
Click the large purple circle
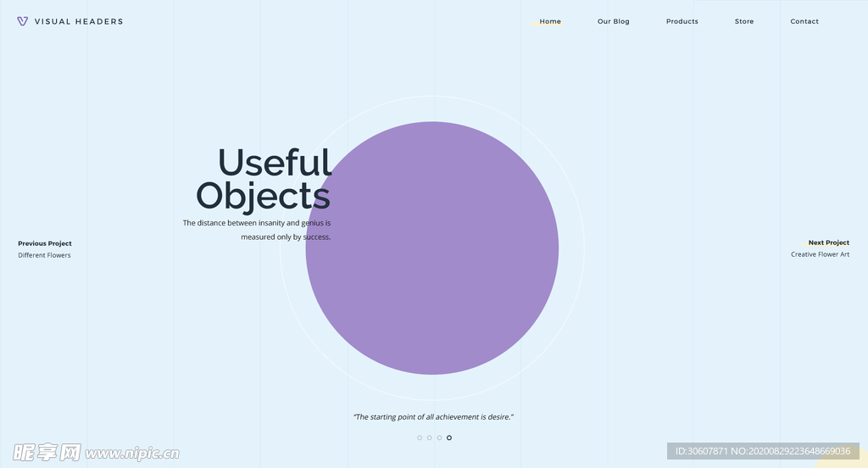click(x=431, y=248)
